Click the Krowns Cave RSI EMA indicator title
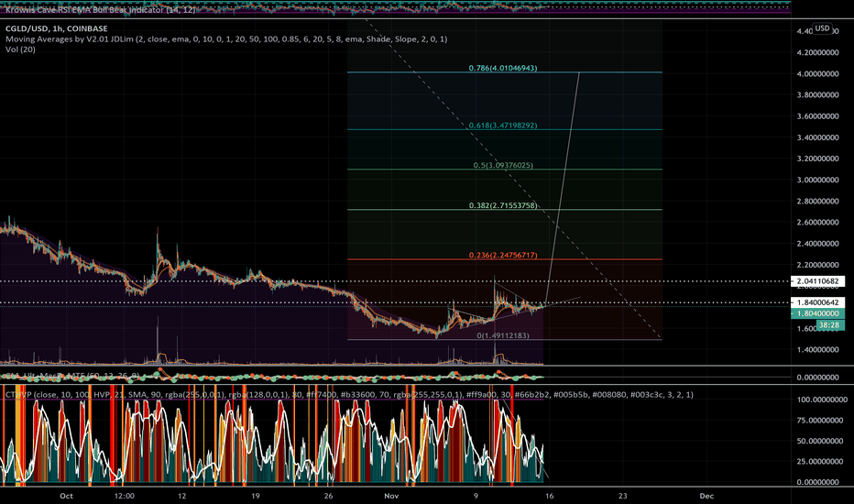The height and width of the screenshot is (504, 854). point(101,10)
